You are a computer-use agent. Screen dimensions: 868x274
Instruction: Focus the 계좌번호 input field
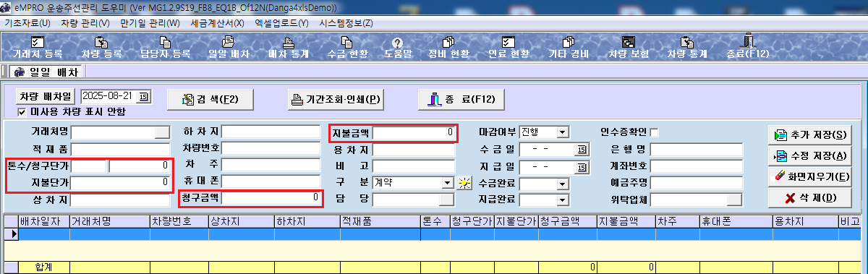point(697,166)
